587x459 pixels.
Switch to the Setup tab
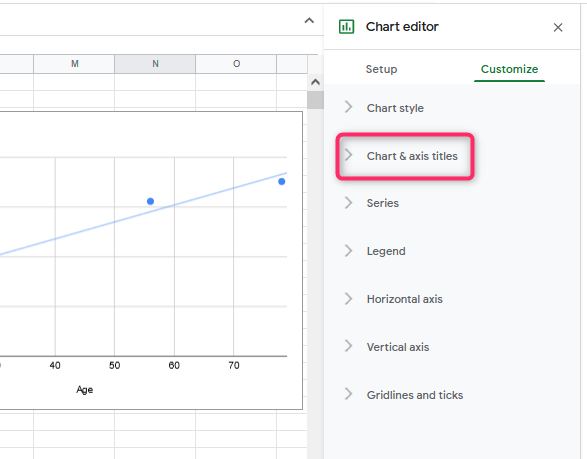(x=381, y=69)
